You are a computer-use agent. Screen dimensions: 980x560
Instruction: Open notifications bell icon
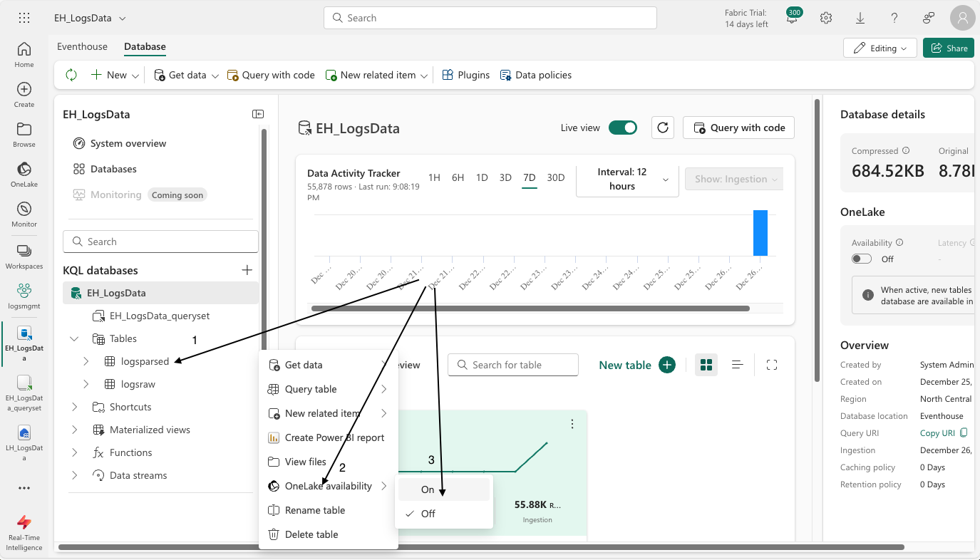[792, 18]
